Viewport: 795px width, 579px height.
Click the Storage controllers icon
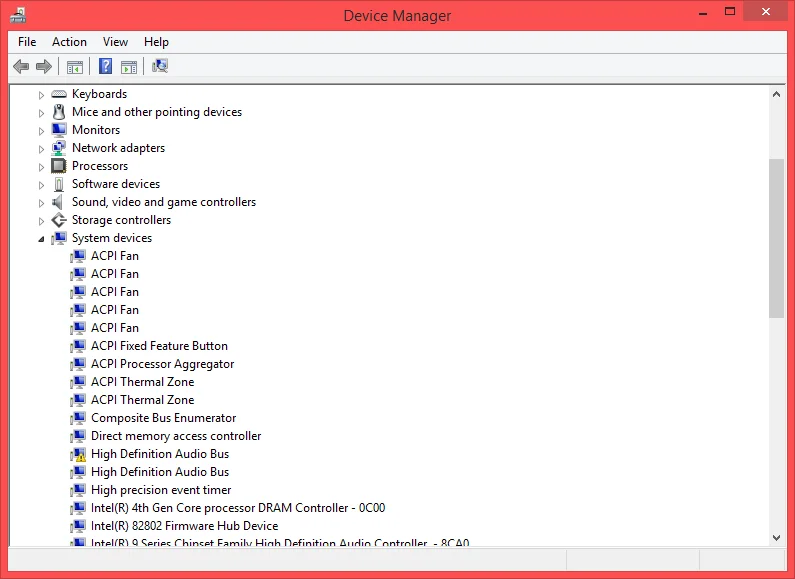(59, 220)
